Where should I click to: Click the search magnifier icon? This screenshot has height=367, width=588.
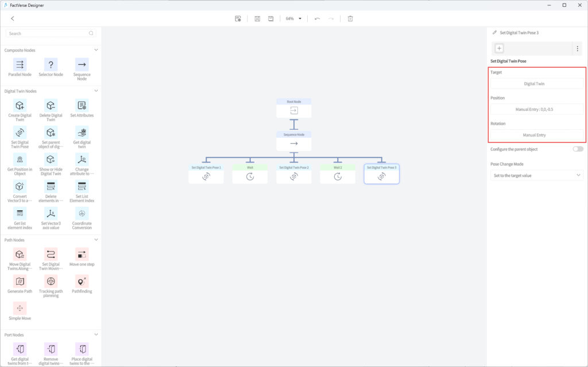[91, 33]
